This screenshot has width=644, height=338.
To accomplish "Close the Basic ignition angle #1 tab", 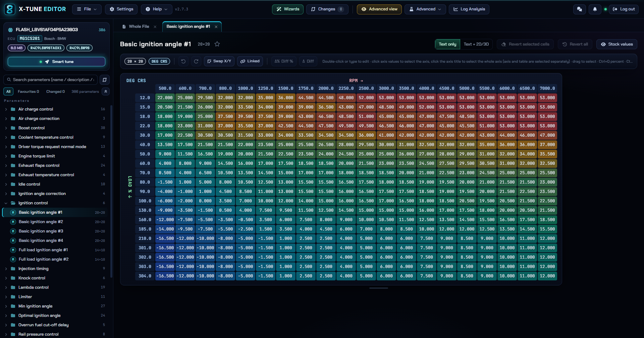I will tap(216, 27).
